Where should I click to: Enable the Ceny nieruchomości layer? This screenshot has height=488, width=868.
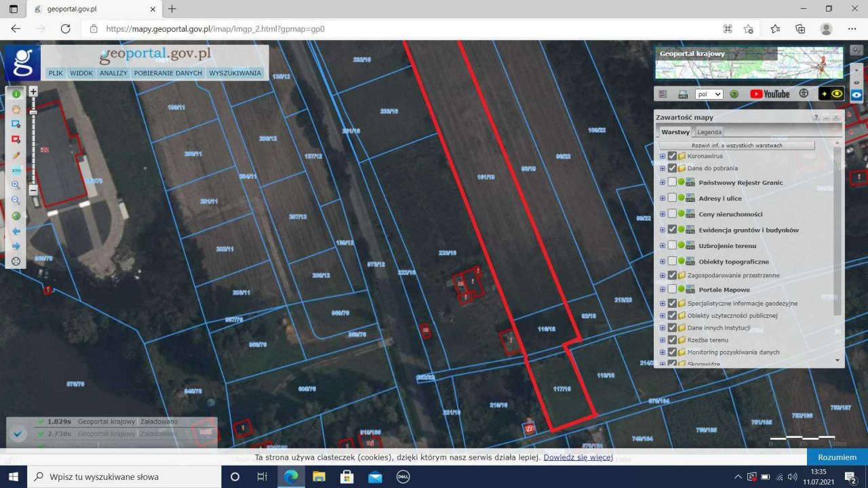pos(672,214)
